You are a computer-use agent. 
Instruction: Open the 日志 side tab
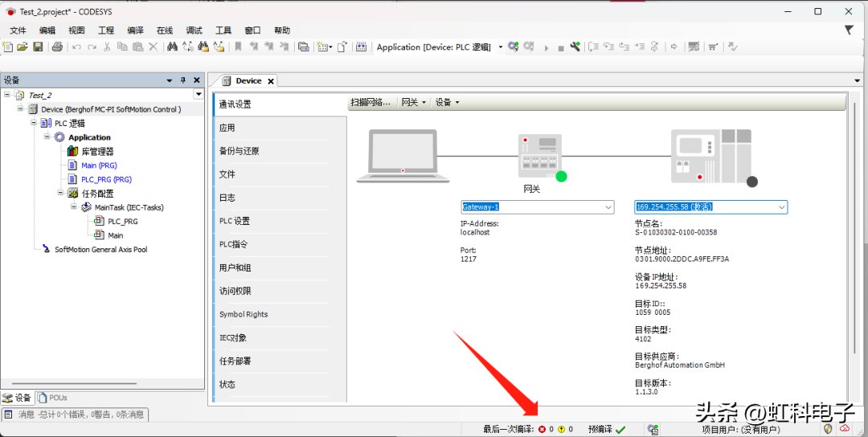click(280, 198)
